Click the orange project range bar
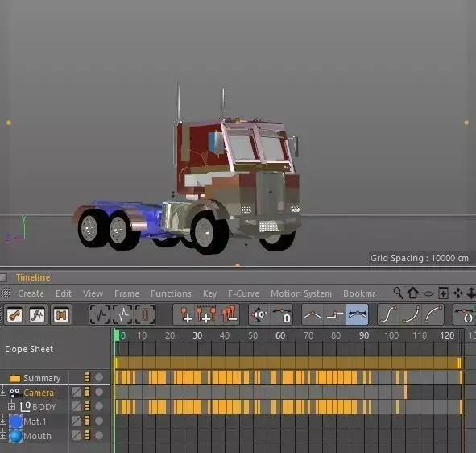476x453 pixels. point(288,363)
